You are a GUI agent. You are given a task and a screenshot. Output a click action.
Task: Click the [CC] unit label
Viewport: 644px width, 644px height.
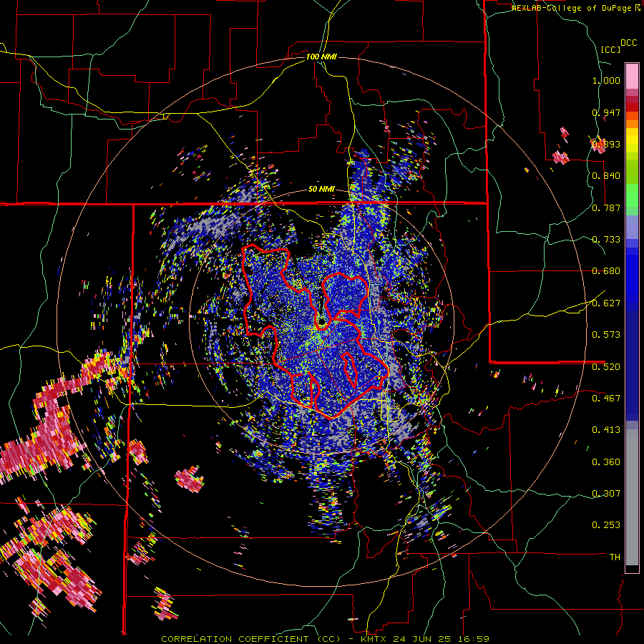tap(610, 49)
